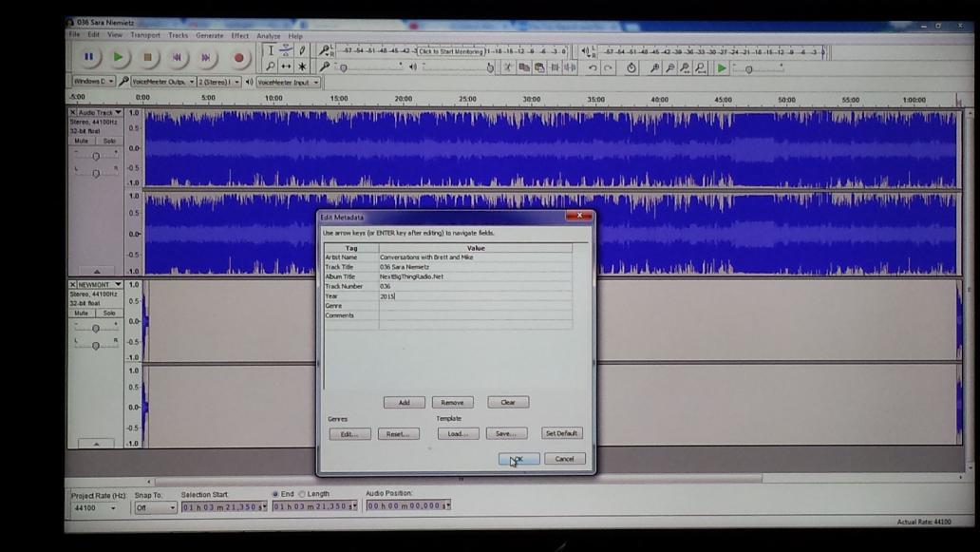Open the Snap To dropdown
Image resolution: width=980 pixels, height=552 pixels.
click(156, 507)
